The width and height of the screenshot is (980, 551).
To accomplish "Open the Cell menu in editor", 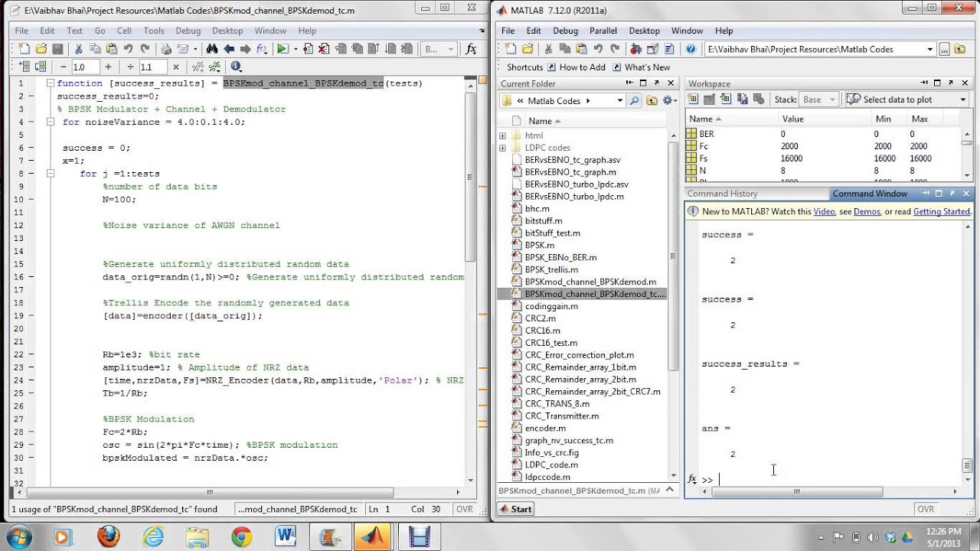I will (x=124, y=31).
